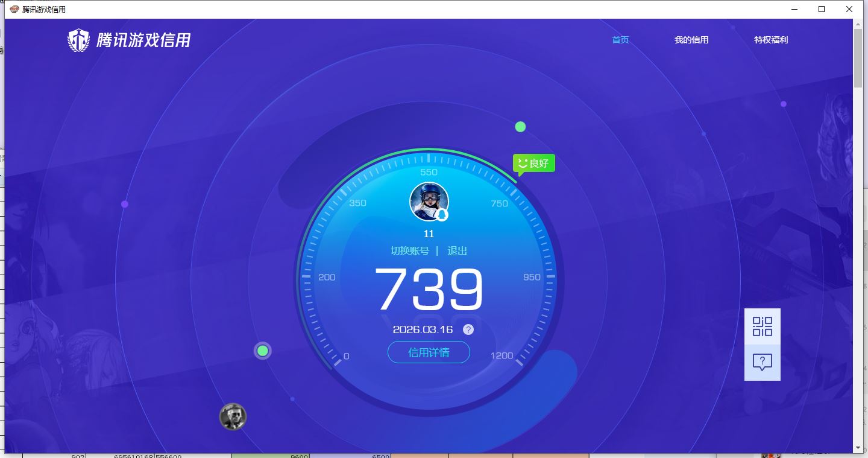
Task: Go to the 首页 tab
Action: pos(620,40)
